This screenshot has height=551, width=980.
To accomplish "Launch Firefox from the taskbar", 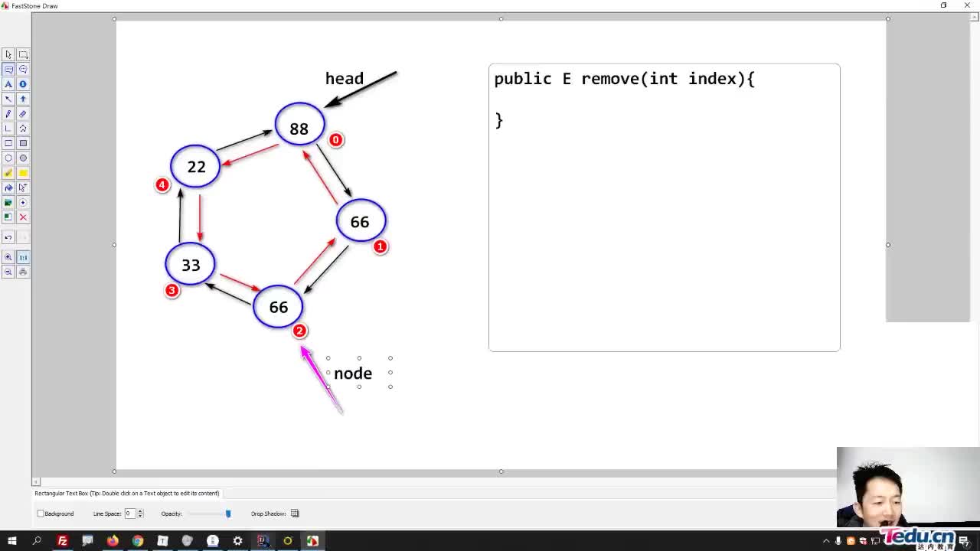I will 113,541.
